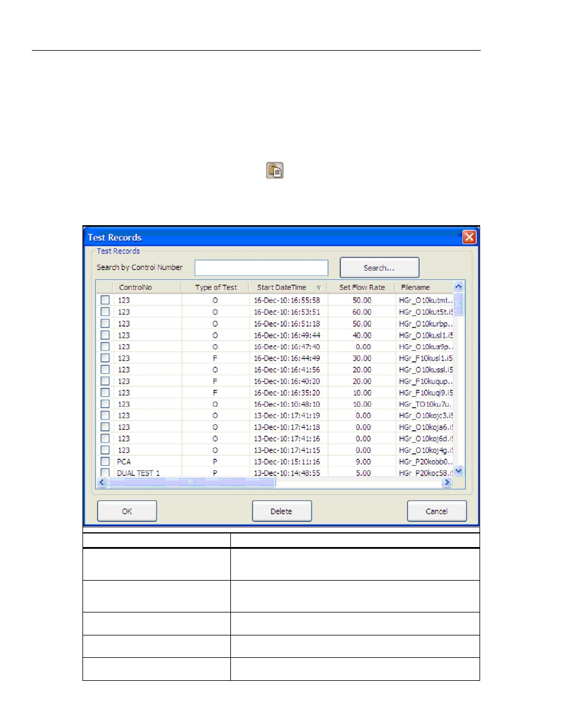Cancel the Test Records dialog
Screen dimensions: 562x728
point(437,511)
